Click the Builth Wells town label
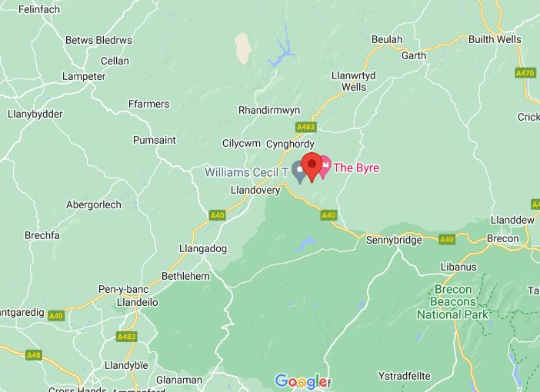The width and height of the screenshot is (540, 392). click(x=495, y=39)
